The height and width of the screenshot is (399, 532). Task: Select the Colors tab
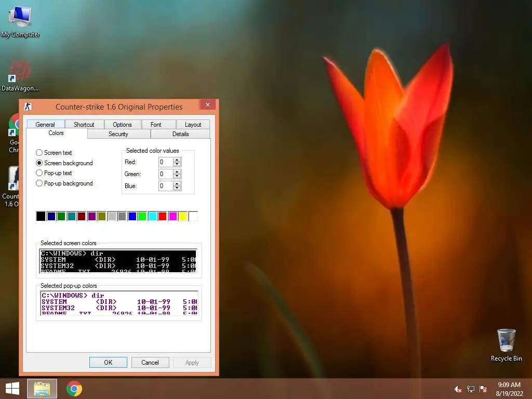pyautogui.click(x=56, y=133)
